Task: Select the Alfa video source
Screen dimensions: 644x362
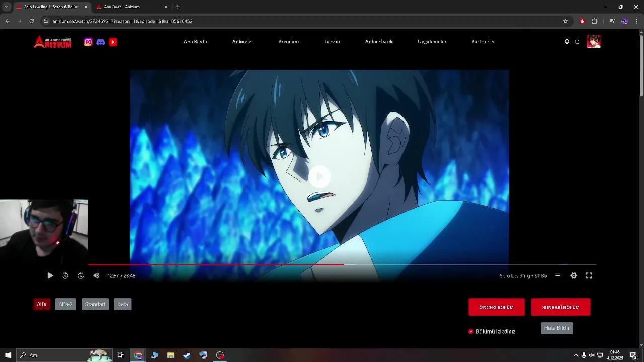Action: [42, 304]
